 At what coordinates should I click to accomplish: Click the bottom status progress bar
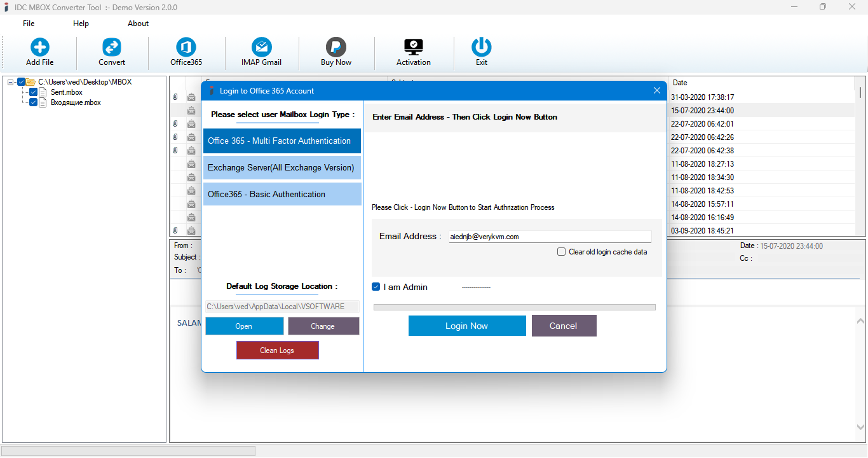pos(129,451)
